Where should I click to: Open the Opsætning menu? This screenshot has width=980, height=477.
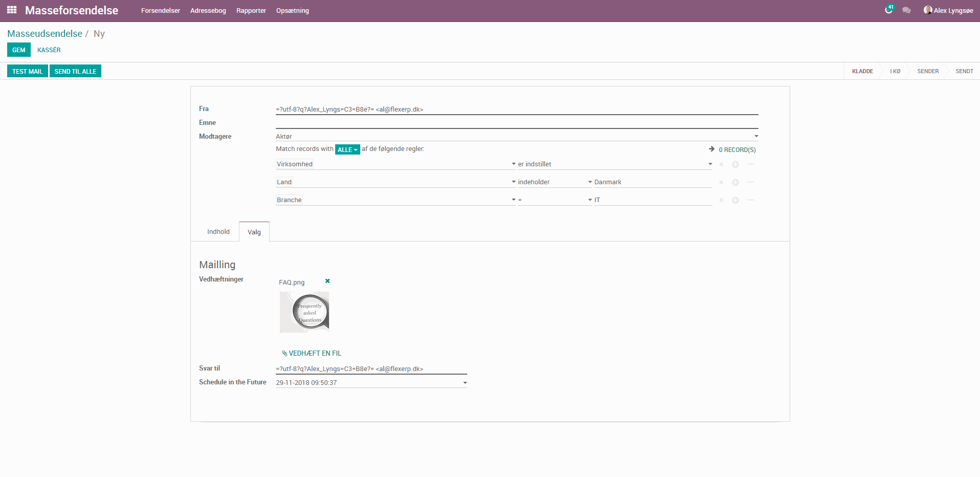tap(293, 11)
